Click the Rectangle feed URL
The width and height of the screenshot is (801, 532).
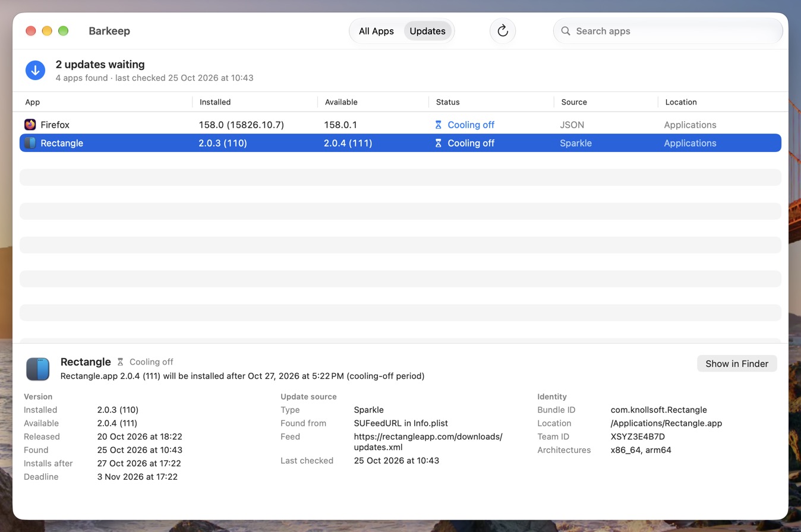click(428, 442)
